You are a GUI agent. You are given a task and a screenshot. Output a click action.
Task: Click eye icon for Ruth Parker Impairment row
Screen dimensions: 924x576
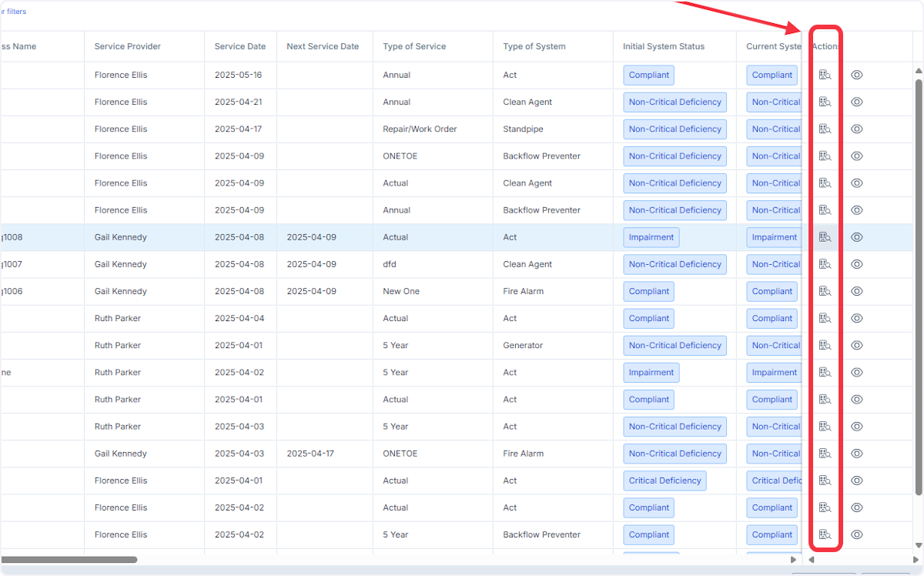click(x=857, y=372)
